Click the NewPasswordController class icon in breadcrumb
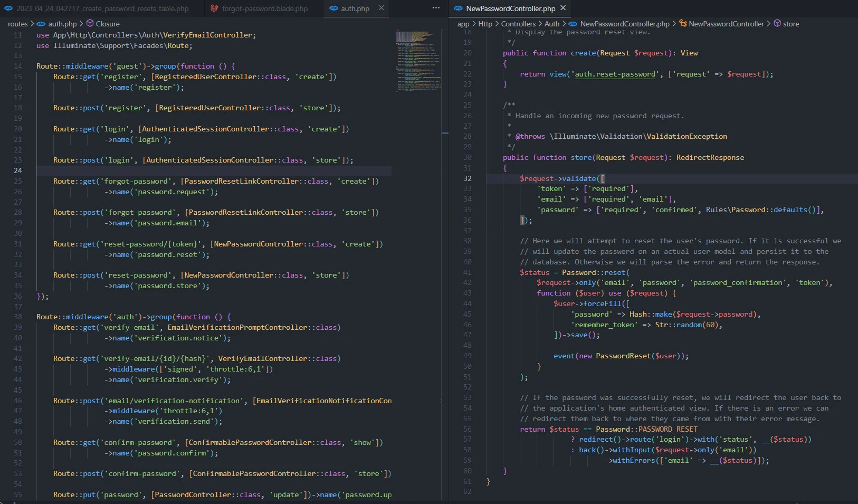 tap(683, 24)
